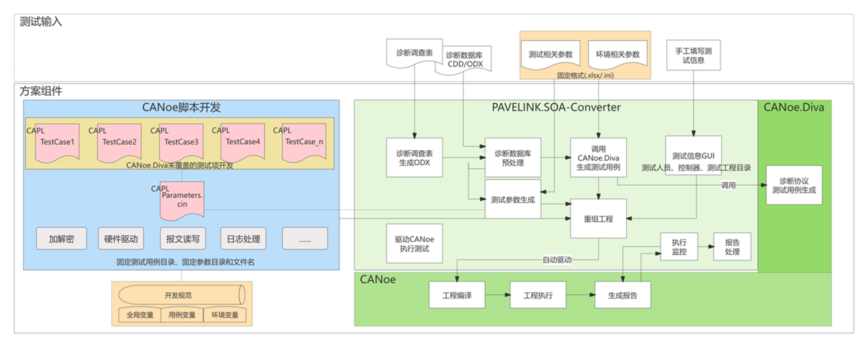
Task: Click the CANoe脚本开发 panel title
Action: (x=181, y=108)
